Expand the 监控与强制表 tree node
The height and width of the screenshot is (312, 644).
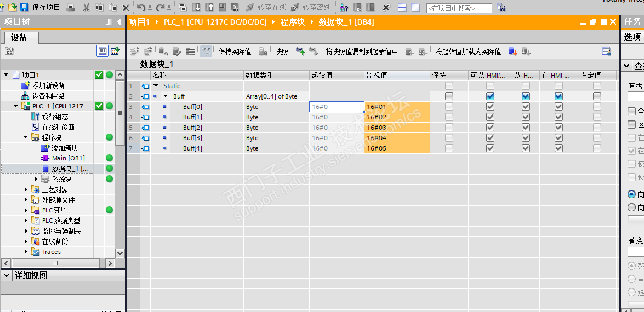[26, 231]
